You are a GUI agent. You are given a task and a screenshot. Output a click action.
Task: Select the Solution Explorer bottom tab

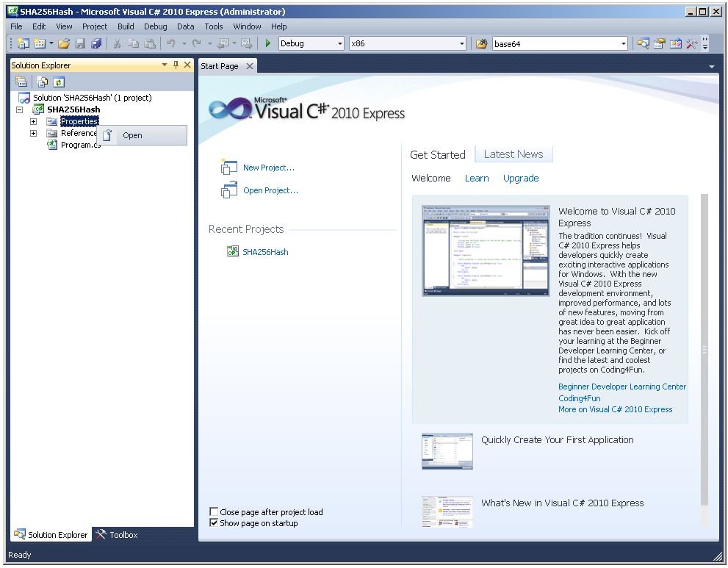[x=51, y=534]
